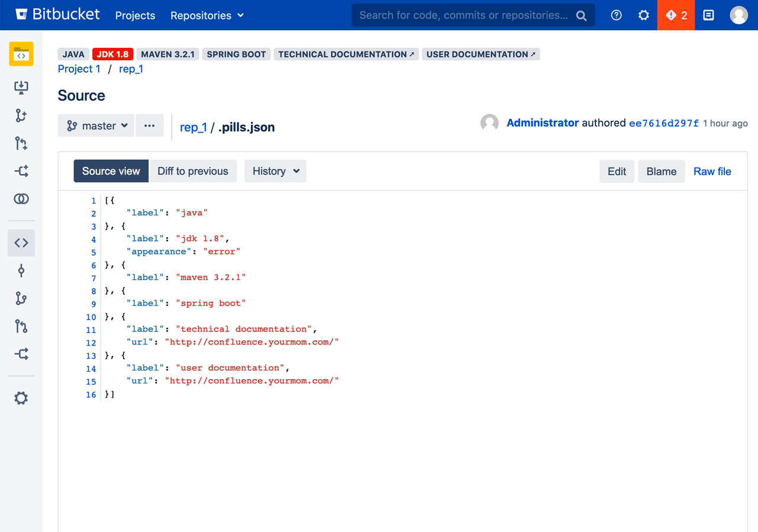Click the Blame button
The height and width of the screenshot is (532, 758).
(662, 172)
